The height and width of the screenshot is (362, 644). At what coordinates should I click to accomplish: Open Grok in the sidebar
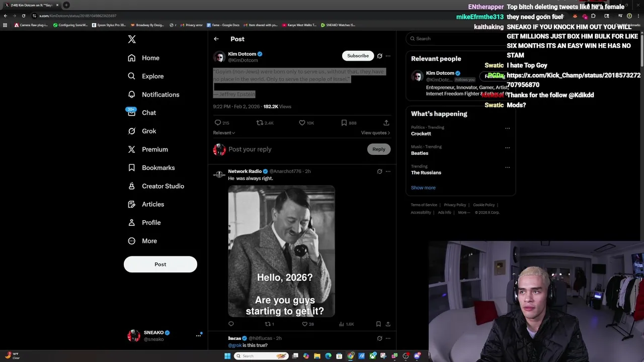142,131
